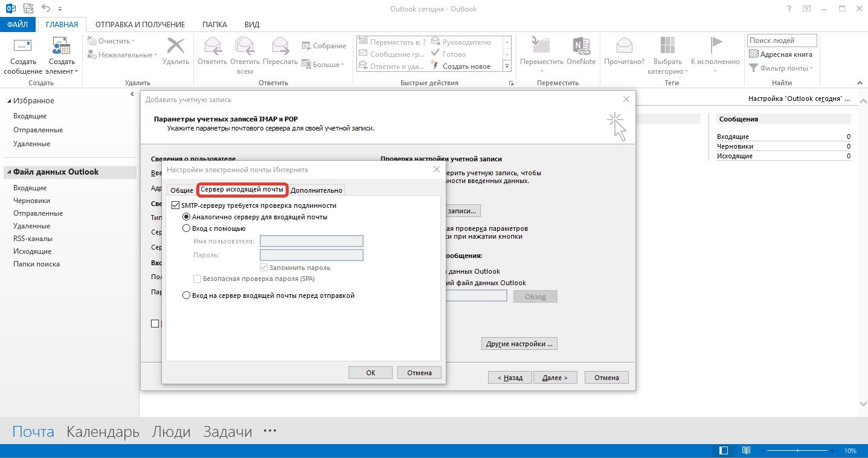Click Другие настройки ... button
This screenshot has width=868, height=458.
coord(519,344)
